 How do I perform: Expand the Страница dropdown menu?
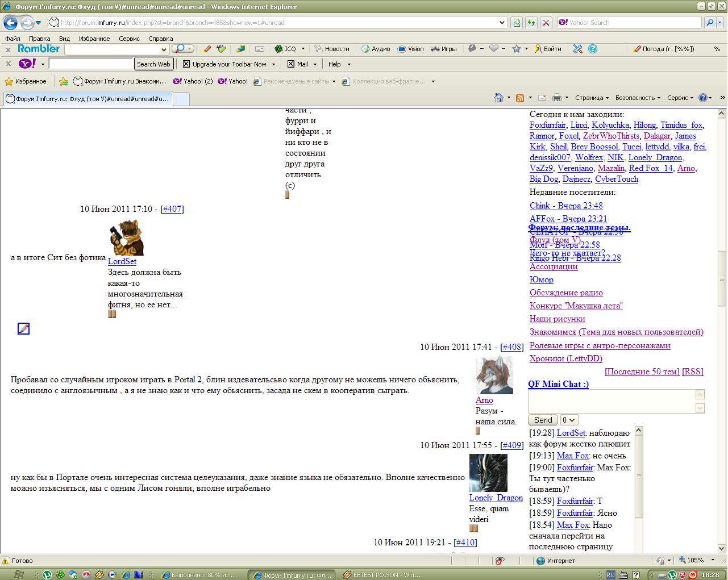point(591,98)
